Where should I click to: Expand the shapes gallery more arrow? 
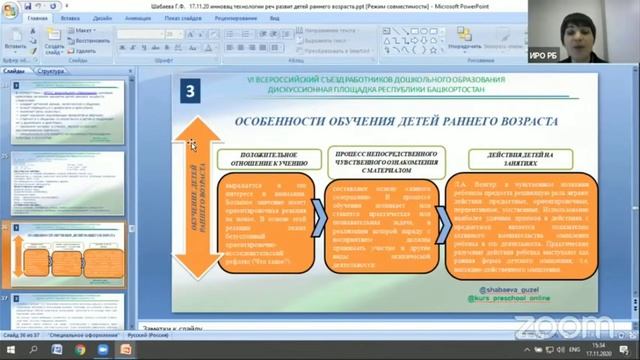click(x=442, y=51)
